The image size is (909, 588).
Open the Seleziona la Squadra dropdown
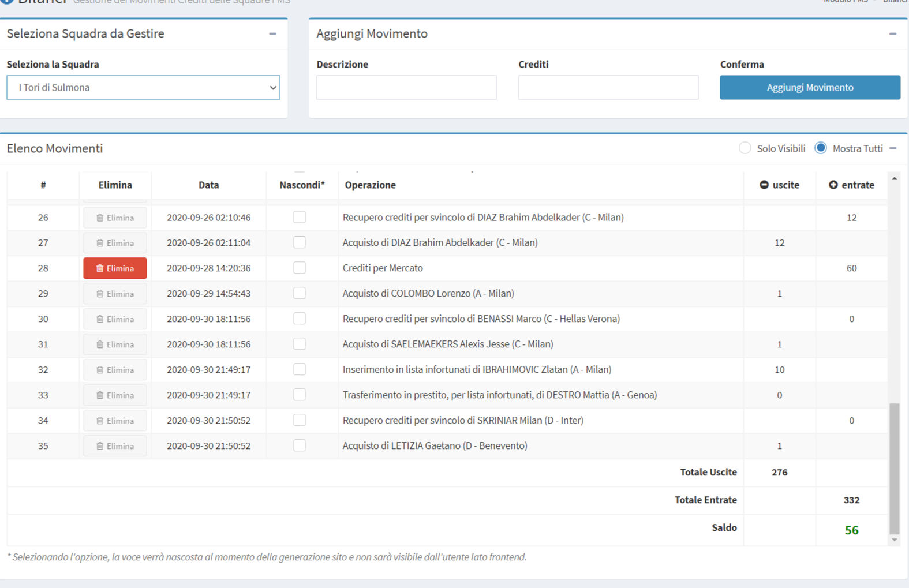point(143,88)
